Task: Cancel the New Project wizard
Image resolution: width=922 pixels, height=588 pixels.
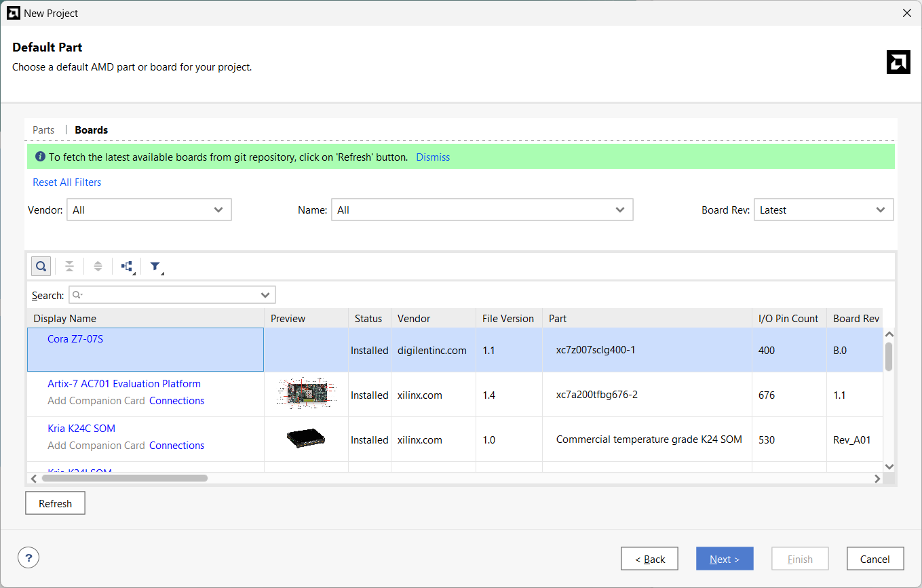Action: (875, 559)
